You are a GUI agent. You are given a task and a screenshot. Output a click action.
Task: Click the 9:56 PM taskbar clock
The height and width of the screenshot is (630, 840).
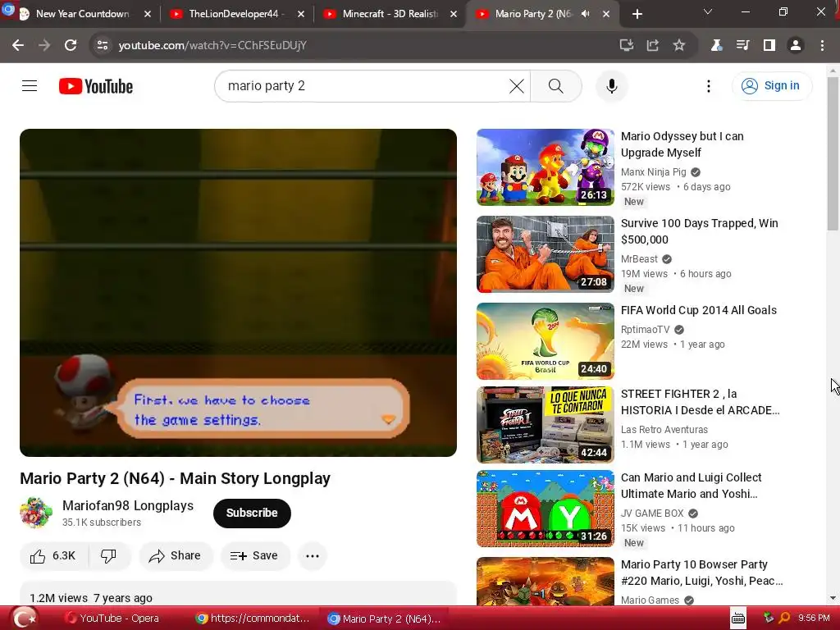click(814, 619)
